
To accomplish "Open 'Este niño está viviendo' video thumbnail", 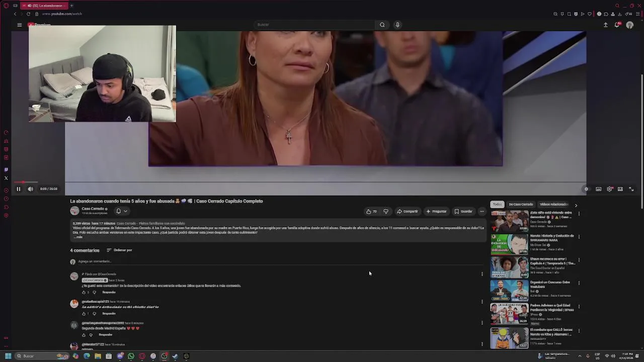I will [x=509, y=221].
